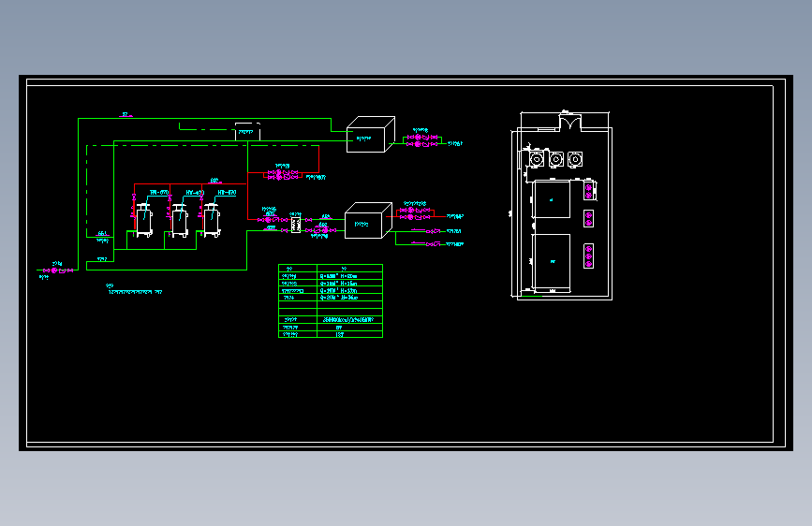The width and height of the screenshot is (812, 526).
Task: Click the leftmost boiler unit symbol
Action: 143,220
